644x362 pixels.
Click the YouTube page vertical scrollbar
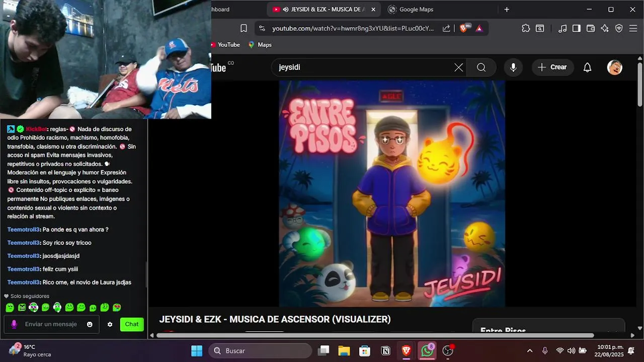[640, 85]
